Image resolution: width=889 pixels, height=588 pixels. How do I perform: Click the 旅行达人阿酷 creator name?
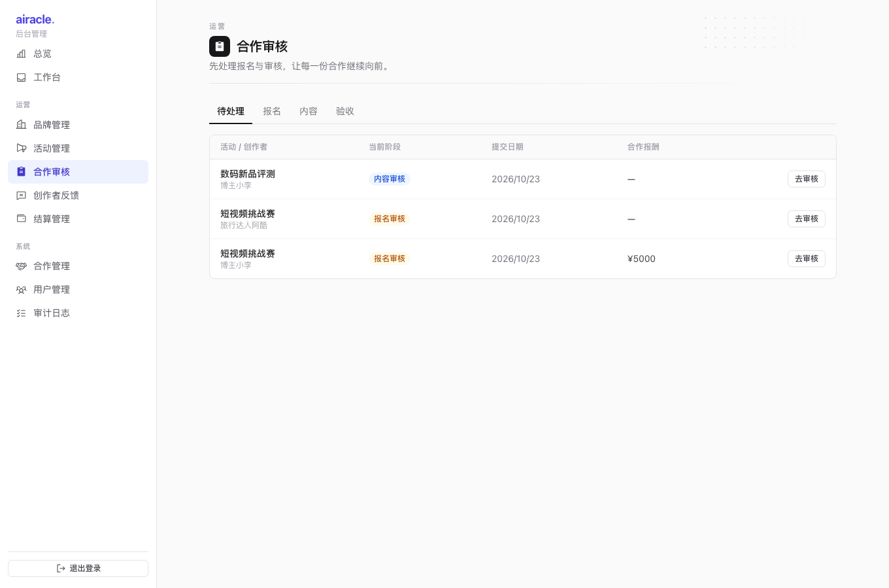coord(244,225)
